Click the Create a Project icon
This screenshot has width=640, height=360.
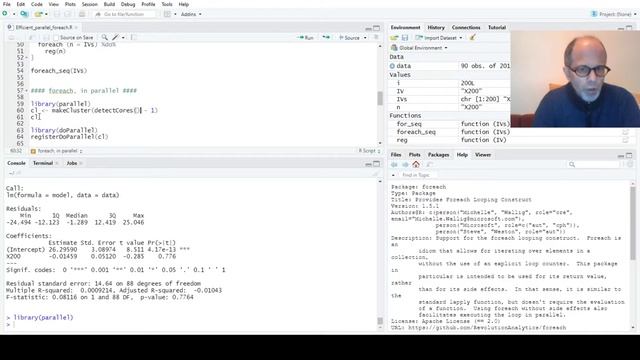pos(24,14)
